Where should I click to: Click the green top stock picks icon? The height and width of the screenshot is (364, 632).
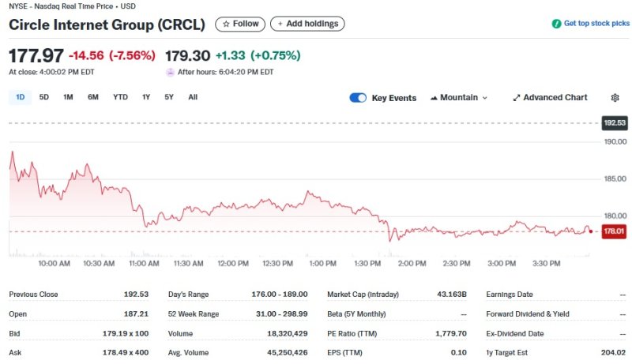point(556,24)
